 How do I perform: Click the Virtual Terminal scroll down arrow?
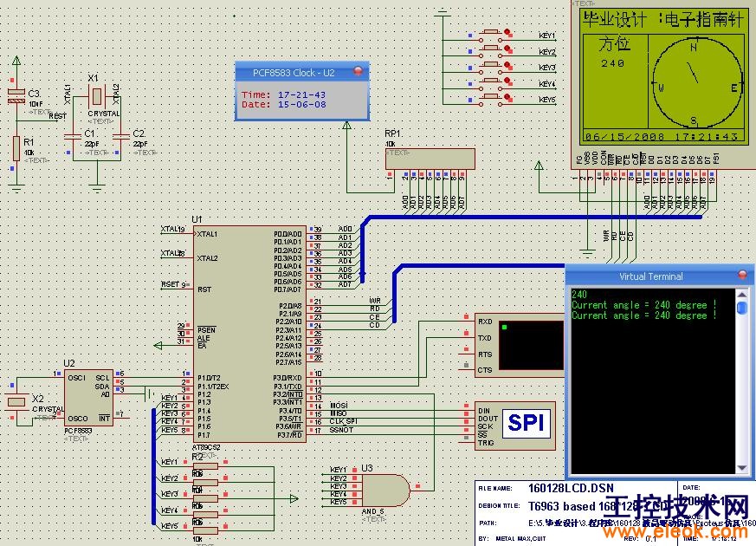pyautogui.click(x=742, y=468)
